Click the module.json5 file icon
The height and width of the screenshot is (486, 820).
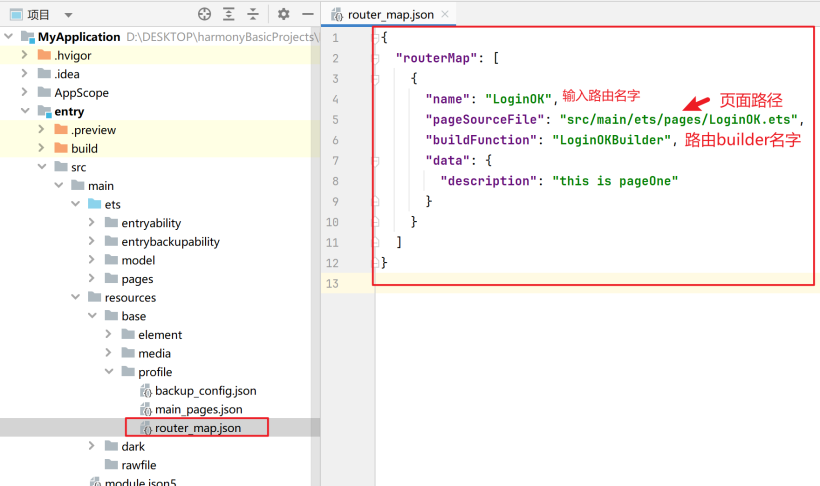point(95,481)
